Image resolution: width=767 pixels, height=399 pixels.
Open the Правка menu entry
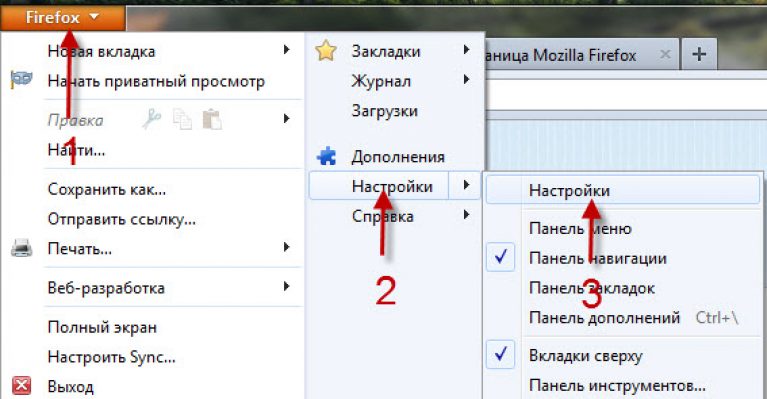point(75,120)
